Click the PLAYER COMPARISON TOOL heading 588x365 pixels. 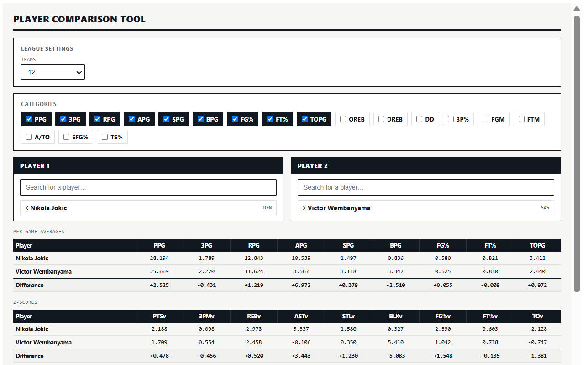point(79,19)
